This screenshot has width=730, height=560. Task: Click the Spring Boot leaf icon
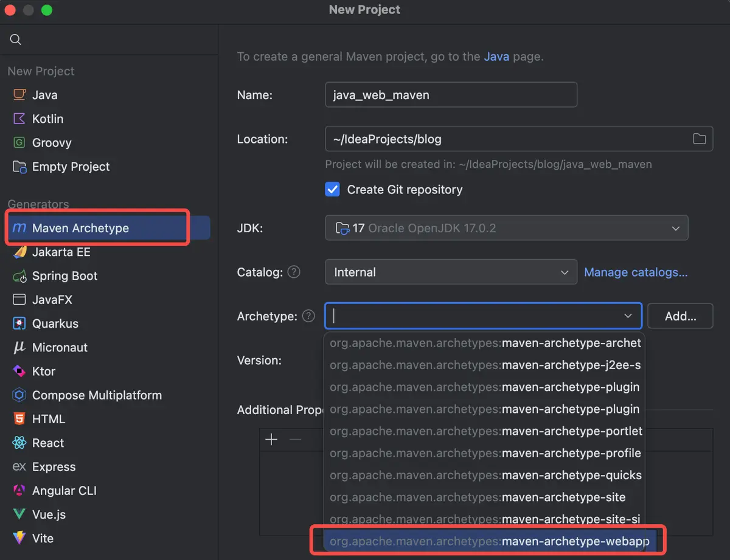[x=19, y=275]
